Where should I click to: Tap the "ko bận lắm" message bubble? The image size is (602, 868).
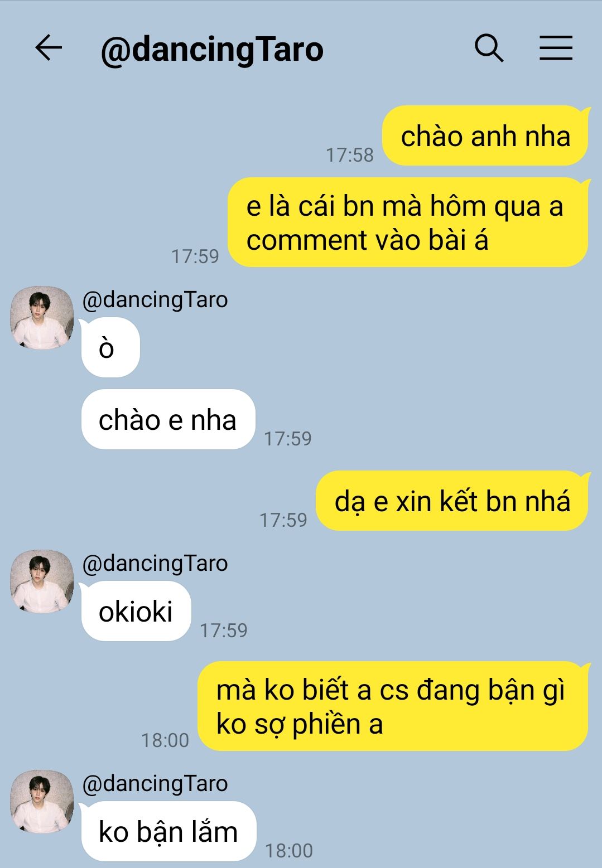coord(168,831)
